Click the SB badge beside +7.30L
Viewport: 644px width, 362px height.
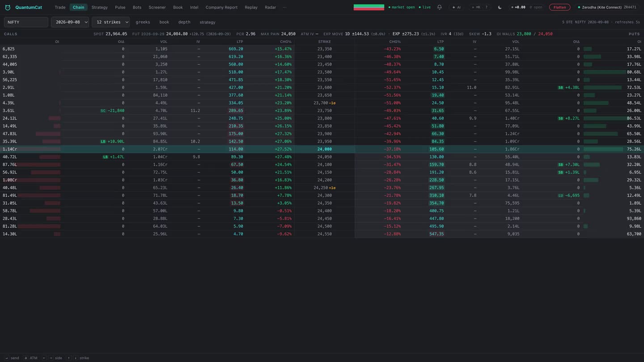[560, 165]
